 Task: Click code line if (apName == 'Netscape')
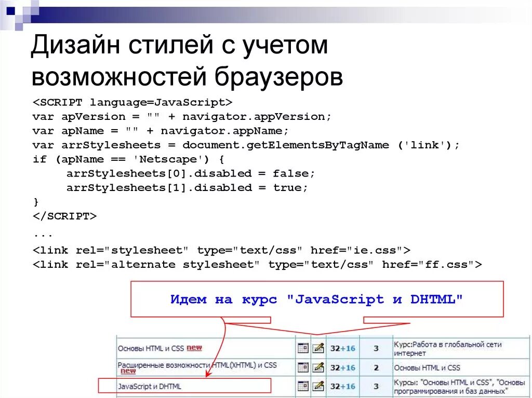(x=129, y=159)
